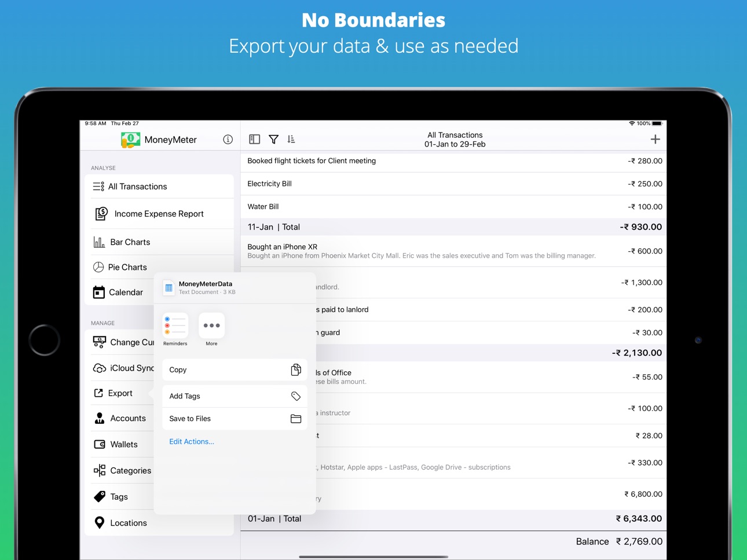Click the 9:58 AM status bar time

(96, 123)
